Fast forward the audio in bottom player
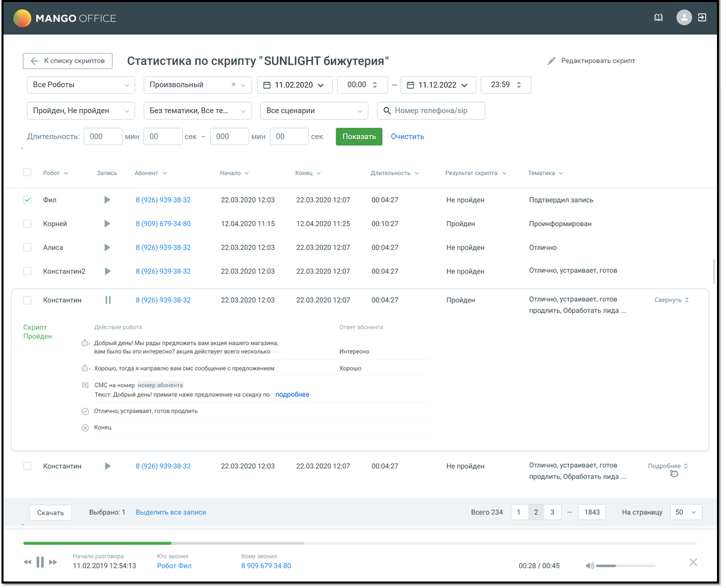The height and width of the screenshot is (588, 726). (53, 562)
